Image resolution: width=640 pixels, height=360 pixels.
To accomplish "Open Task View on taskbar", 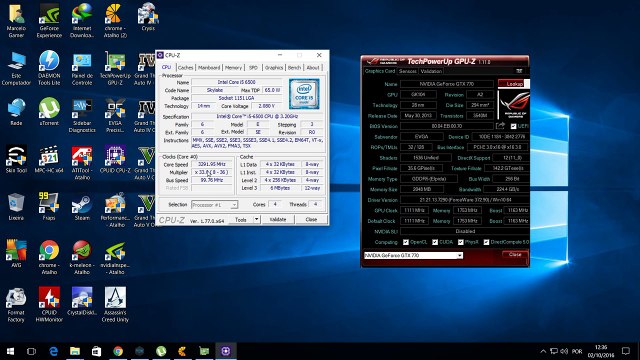I will coord(31,351).
